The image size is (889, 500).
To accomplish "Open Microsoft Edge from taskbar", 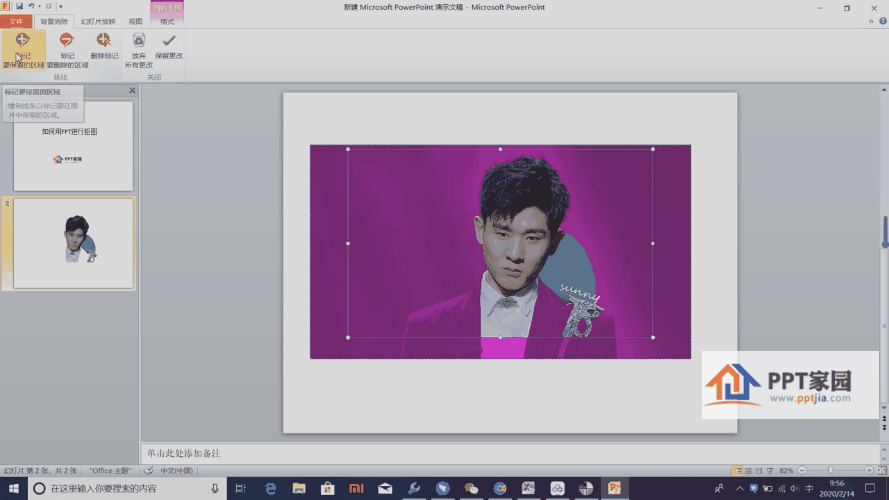I will click(270, 488).
